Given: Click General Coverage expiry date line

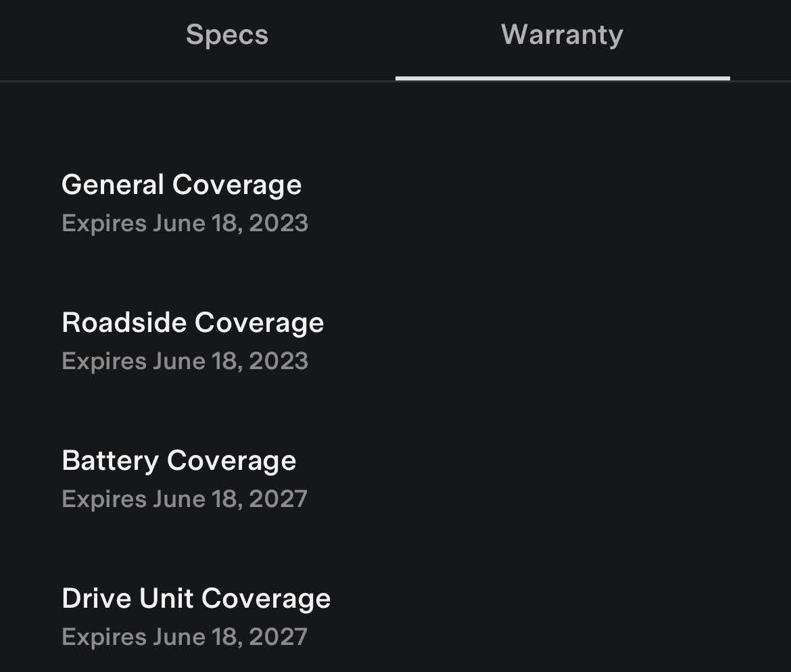Looking at the screenshot, I should click(x=185, y=223).
